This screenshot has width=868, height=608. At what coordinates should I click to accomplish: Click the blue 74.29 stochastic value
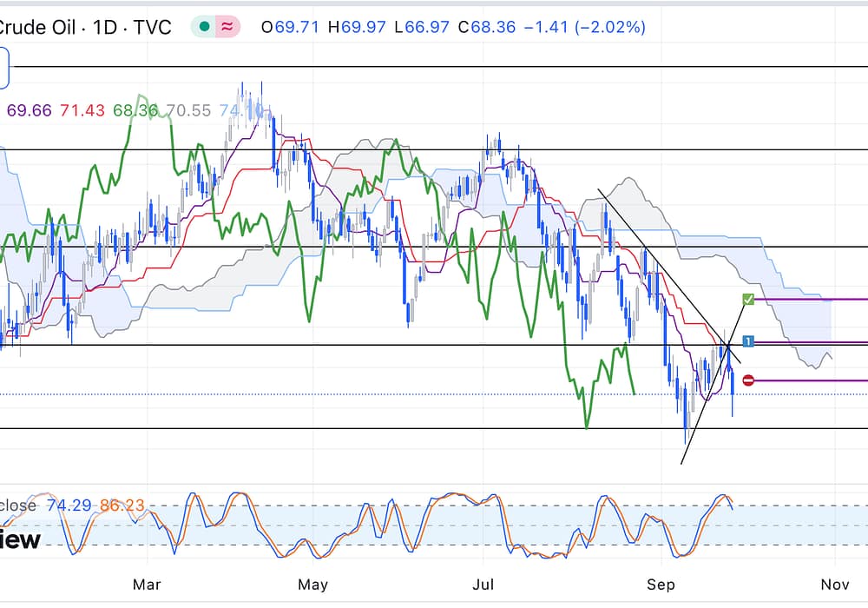[69, 506]
